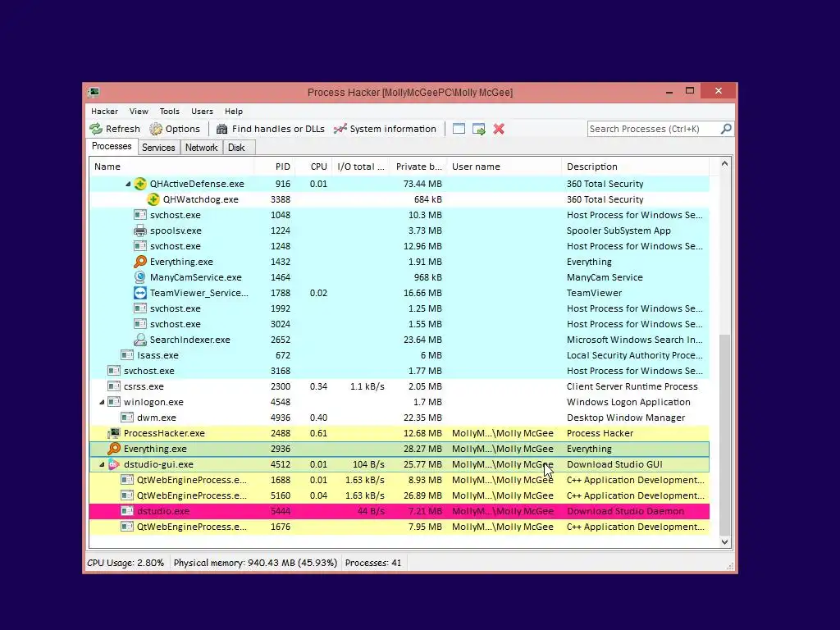
Task: Select QtWebEngineProcess row with PID 5160
Action: pyautogui.click(x=399, y=495)
